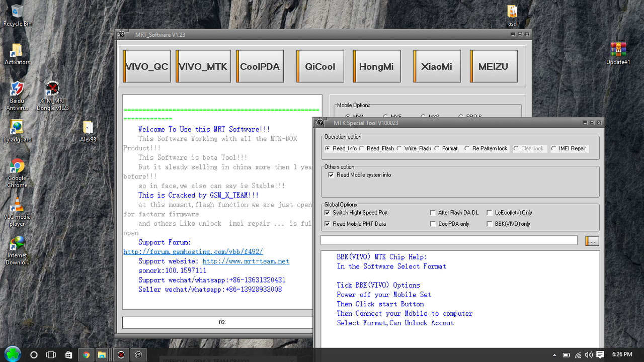This screenshot has height=362, width=644.
Task: Click the browse '....' button next to path field
Action: pyautogui.click(x=592, y=241)
